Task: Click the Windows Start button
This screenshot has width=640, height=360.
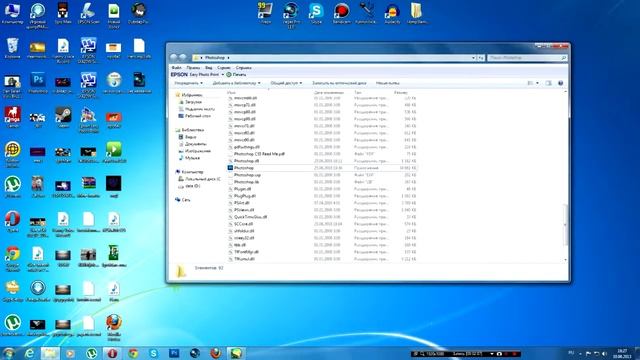Action: (x=8, y=353)
